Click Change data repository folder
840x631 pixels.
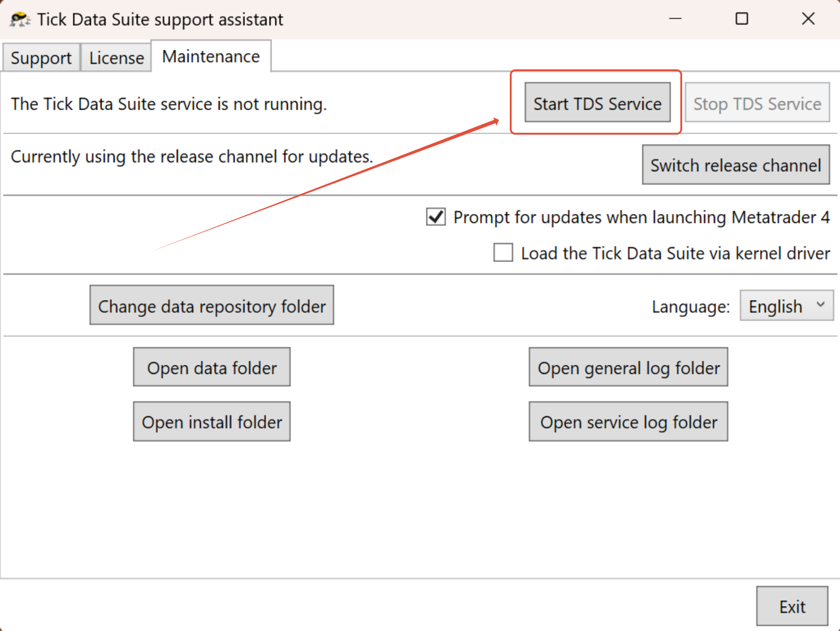(x=212, y=305)
